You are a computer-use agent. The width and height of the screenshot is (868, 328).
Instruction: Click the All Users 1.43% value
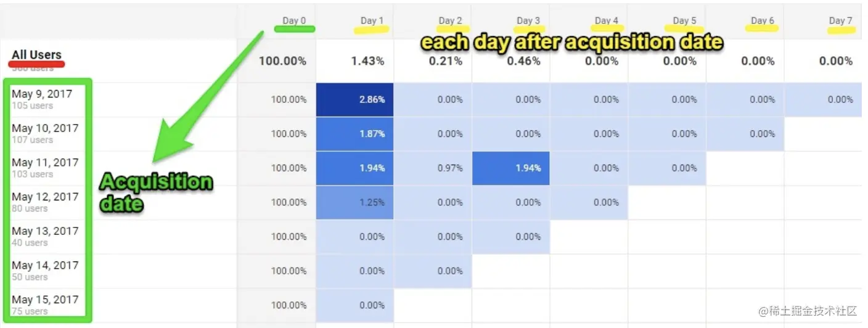click(x=368, y=61)
